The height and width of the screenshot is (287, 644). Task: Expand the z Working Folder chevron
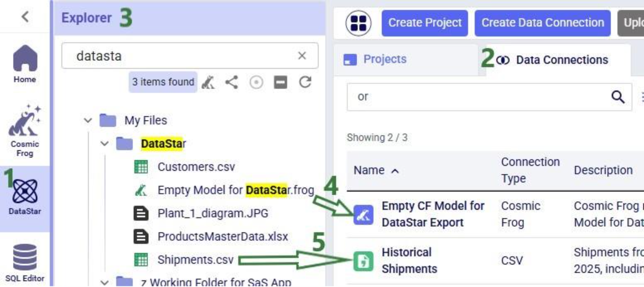(105, 283)
